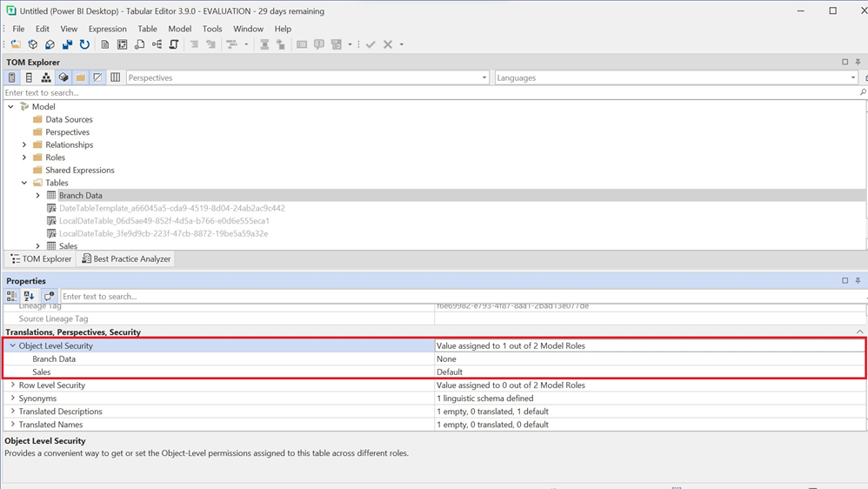Click the New DAX query document icon

click(104, 44)
